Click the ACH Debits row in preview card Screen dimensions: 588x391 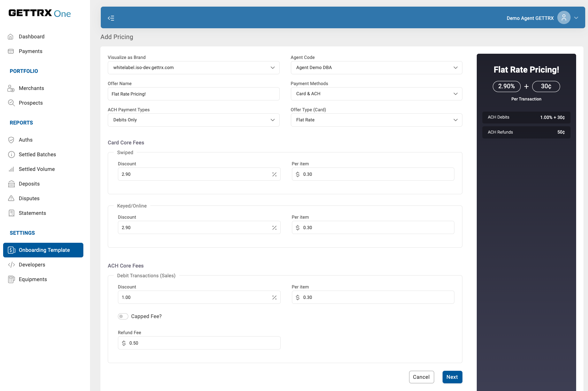coord(526,118)
